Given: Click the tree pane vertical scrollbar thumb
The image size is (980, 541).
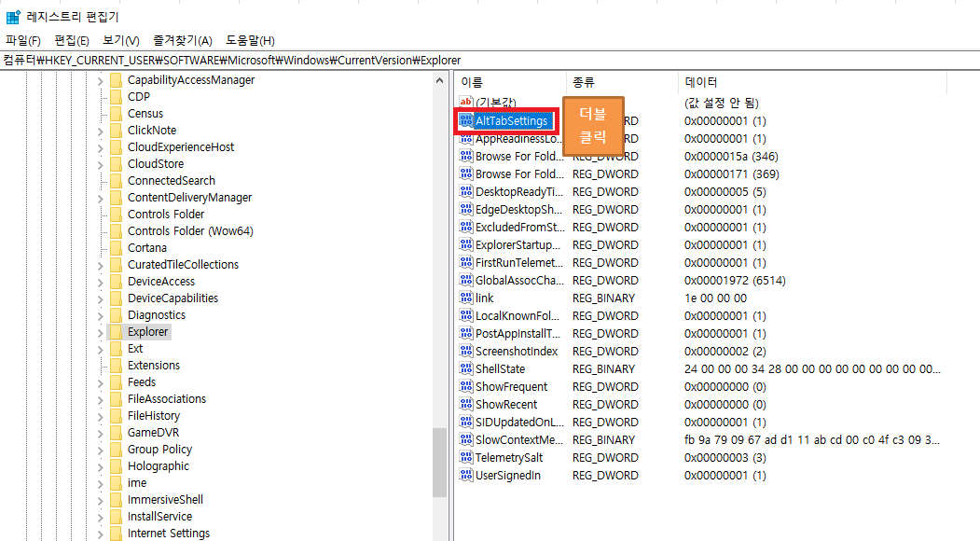Looking at the screenshot, I should coord(439,463).
